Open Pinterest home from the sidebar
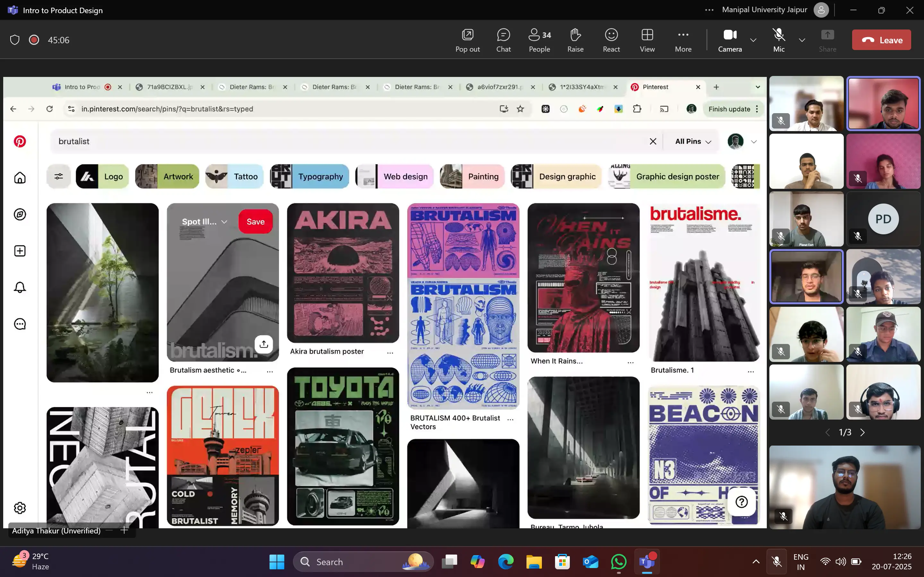The image size is (924, 577). (20, 178)
